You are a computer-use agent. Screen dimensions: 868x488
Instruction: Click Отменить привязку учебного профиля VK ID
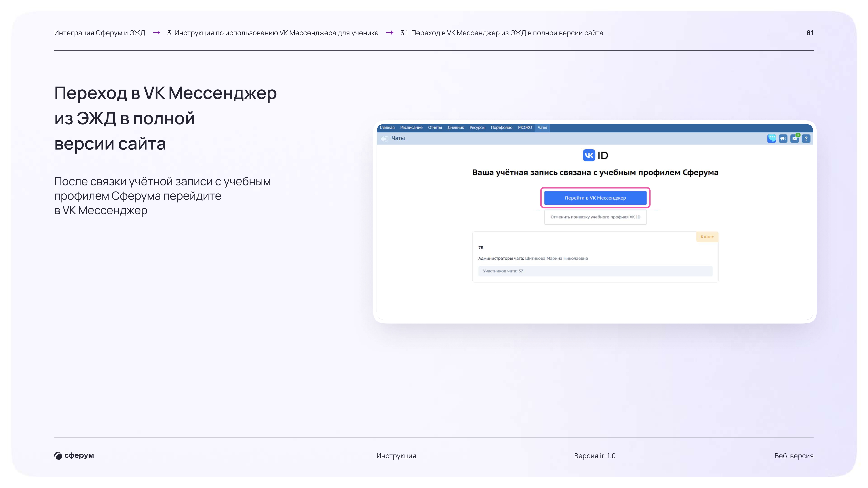coord(595,217)
